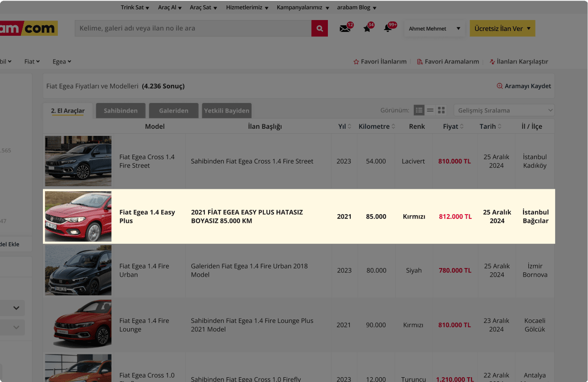Image resolution: width=588 pixels, height=382 pixels.
Task: Select grid view icon in Görünüm
Action: 441,110
